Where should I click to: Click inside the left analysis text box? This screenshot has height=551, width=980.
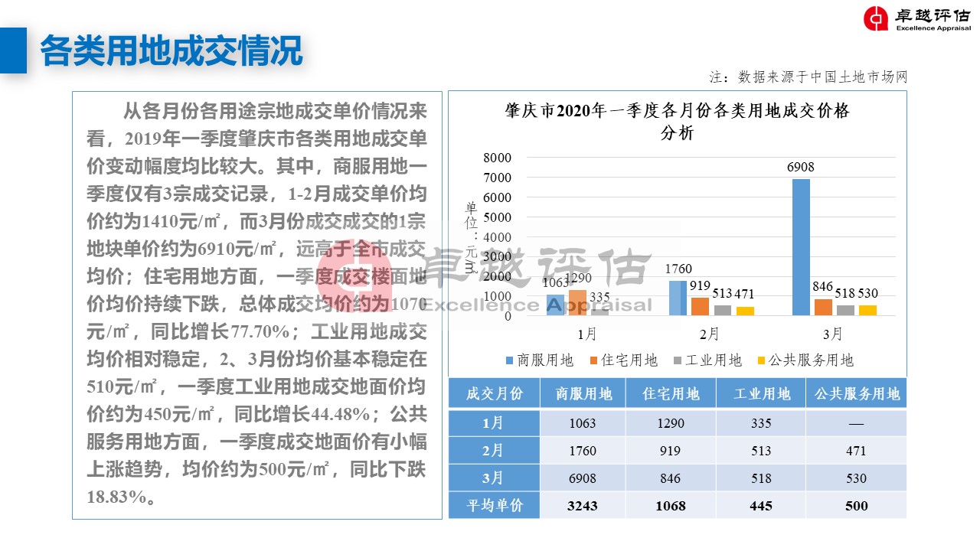256,306
